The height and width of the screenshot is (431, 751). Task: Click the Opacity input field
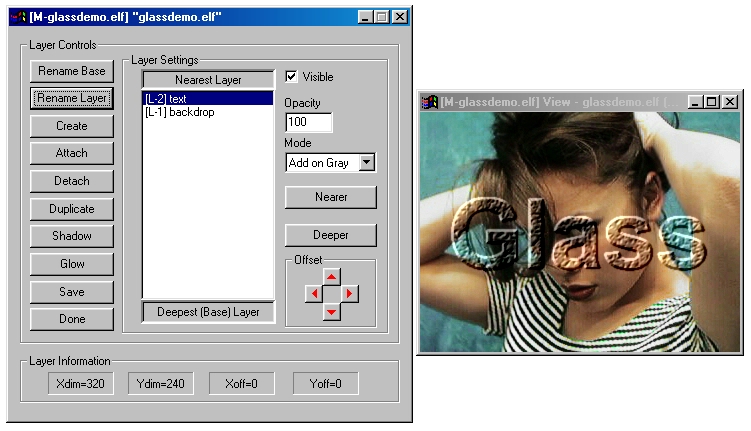308,122
